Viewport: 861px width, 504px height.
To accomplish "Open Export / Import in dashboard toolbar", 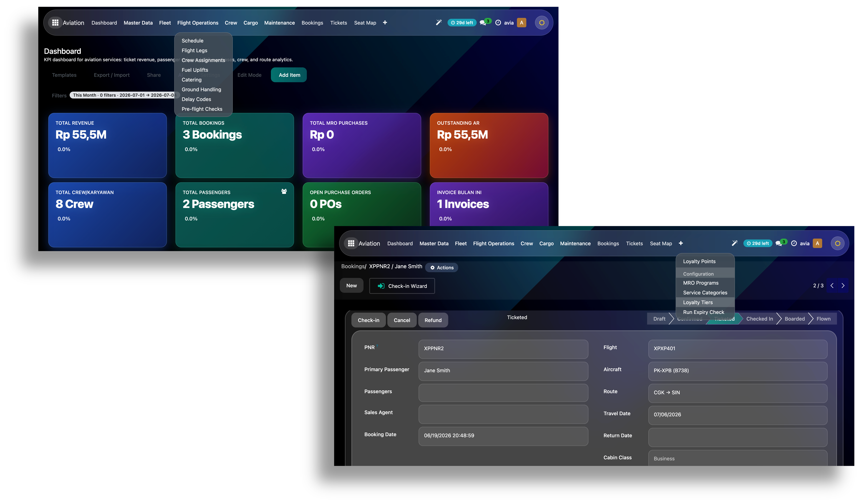I will (x=112, y=75).
